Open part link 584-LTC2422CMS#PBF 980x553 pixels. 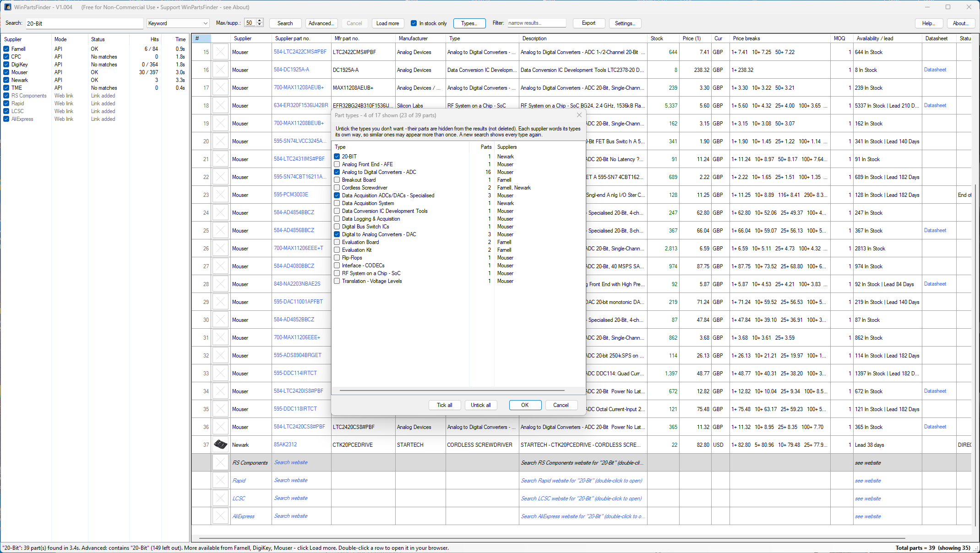click(300, 52)
